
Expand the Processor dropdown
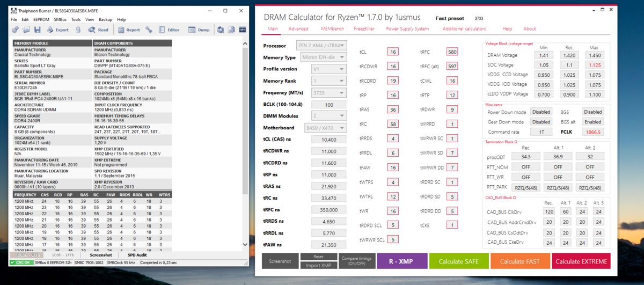pyautogui.click(x=321, y=46)
